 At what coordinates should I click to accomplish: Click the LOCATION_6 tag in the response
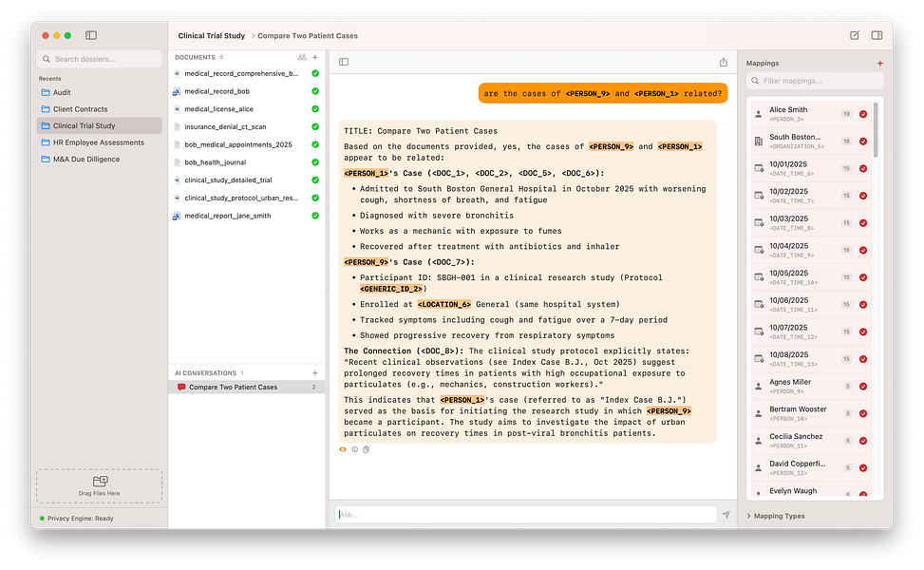[x=444, y=305]
